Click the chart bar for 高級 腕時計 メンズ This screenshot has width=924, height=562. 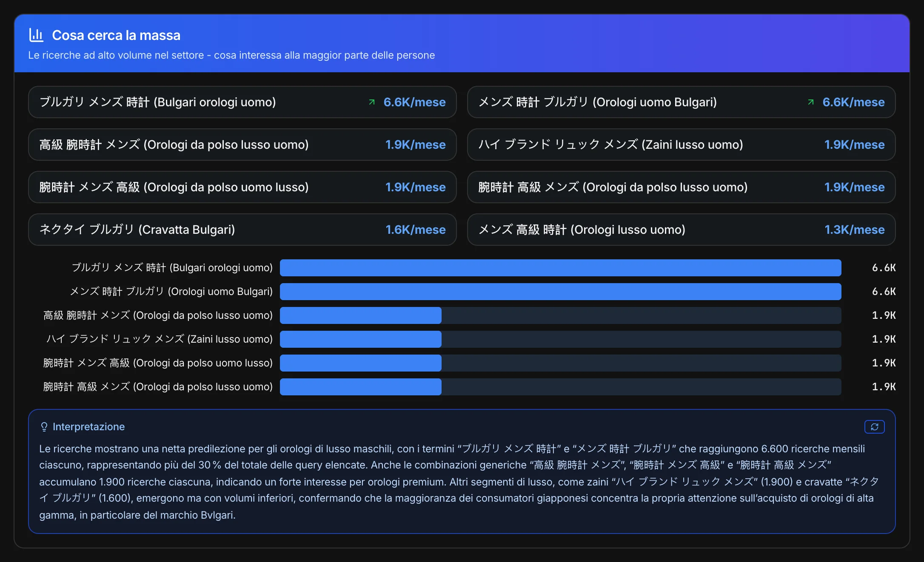(361, 315)
